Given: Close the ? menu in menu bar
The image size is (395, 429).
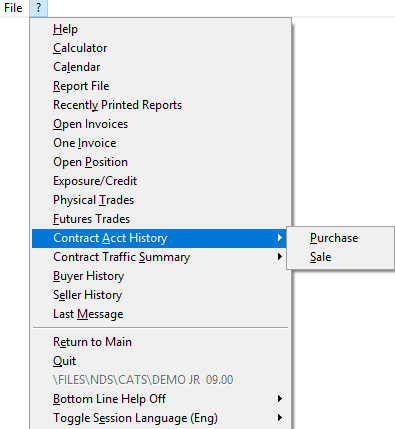Looking at the screenshot, I should (38, 8).
